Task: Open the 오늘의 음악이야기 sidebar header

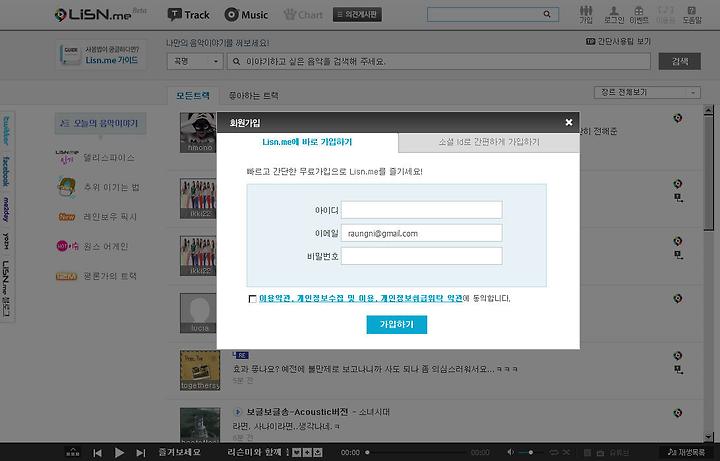Action: coord(100,123)
